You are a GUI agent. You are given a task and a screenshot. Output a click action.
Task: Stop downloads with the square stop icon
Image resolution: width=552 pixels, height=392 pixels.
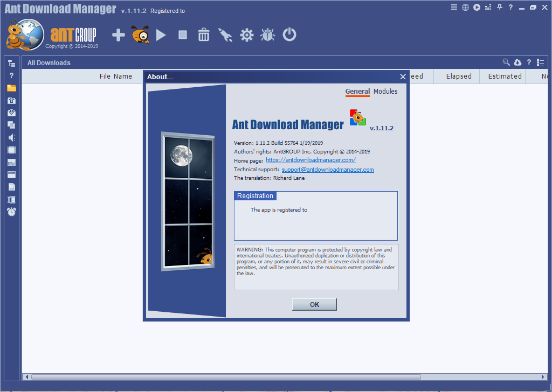click(x=182, y=35)
